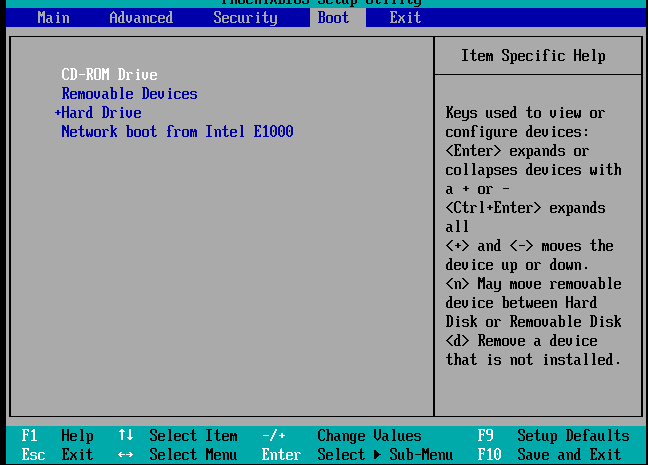The image size is (648, 465).
Task: Click the Select Sub-Menu triangle icon
Action: pyautogui.click(x=377, y=455)
